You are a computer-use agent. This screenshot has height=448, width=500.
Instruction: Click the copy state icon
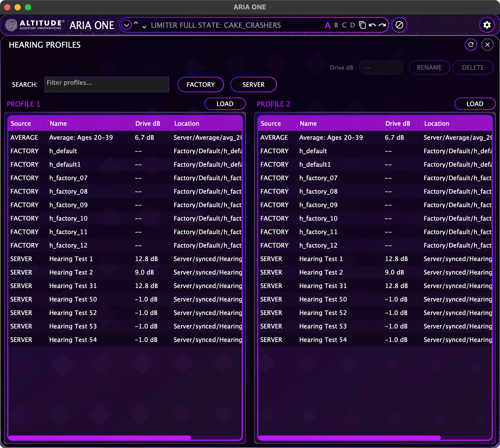pos(362,25)
